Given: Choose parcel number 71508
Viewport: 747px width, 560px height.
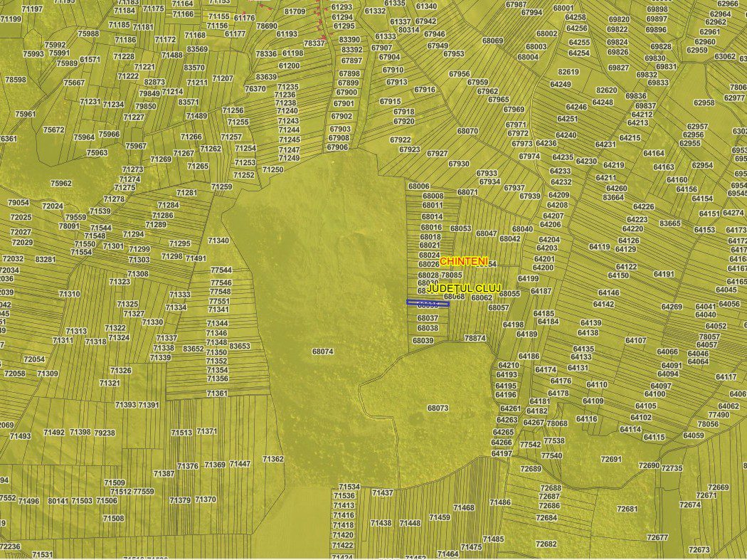Looking at the screenshot, I should coord(113,518).
